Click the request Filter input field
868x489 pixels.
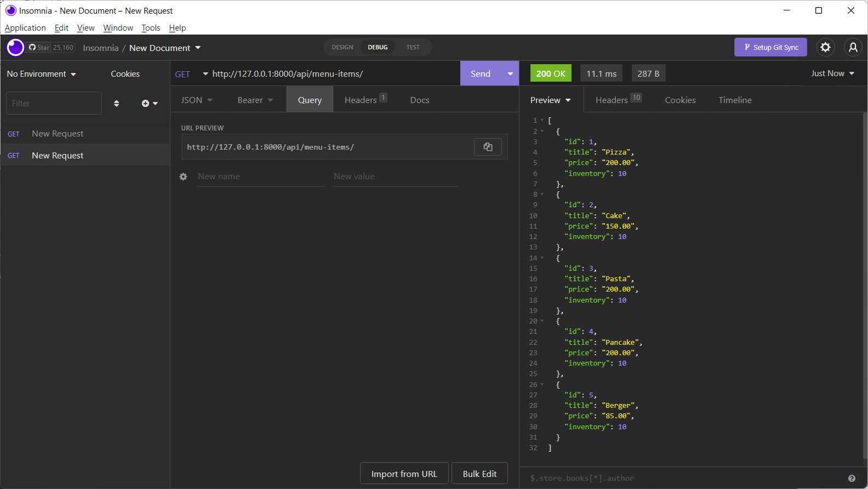point(54,103)
